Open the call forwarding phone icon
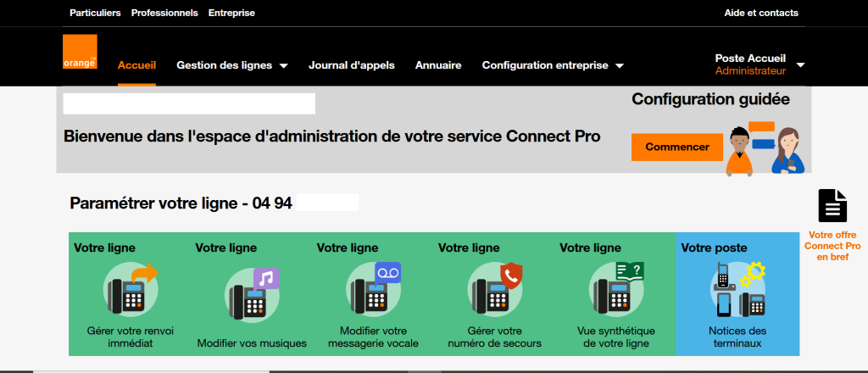Image resolution: width=868 pixels, height=373 pixels. tap(130, 287)
